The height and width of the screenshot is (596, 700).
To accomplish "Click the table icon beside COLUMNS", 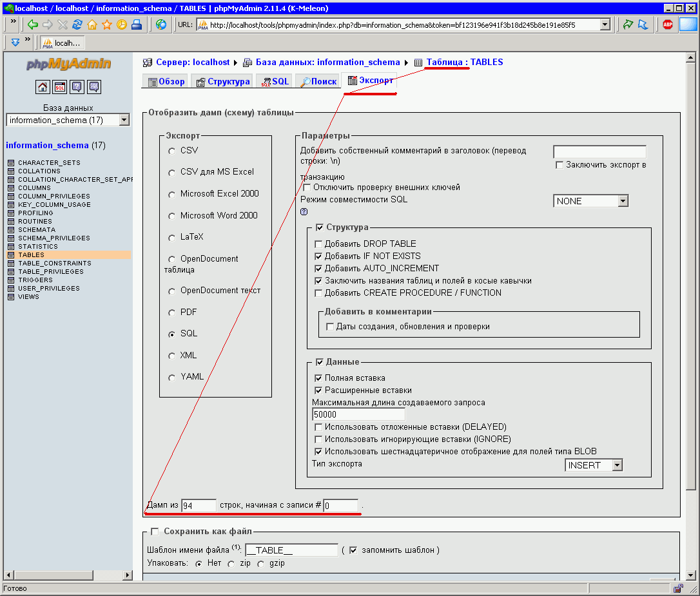I will [x=11, y=187].
